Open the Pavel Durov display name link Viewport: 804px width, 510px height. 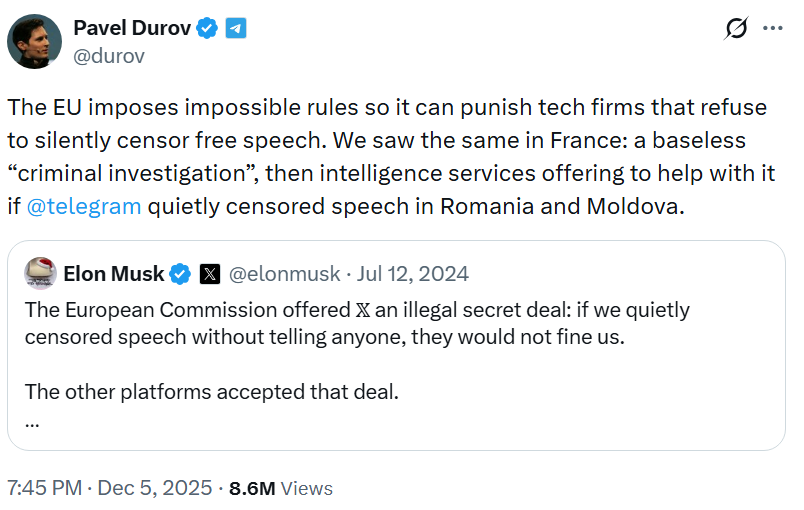[x=132, y=29]
